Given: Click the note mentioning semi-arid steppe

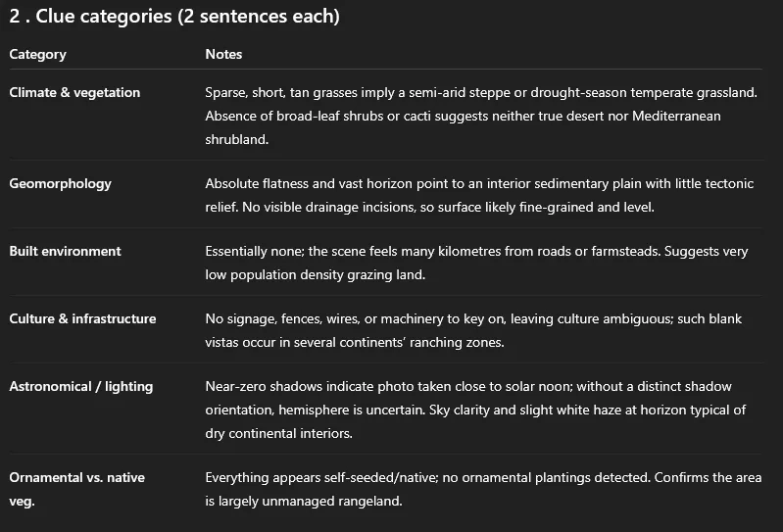Looking at the screenshot, I should pyautogui.click(x=481, y=116).
